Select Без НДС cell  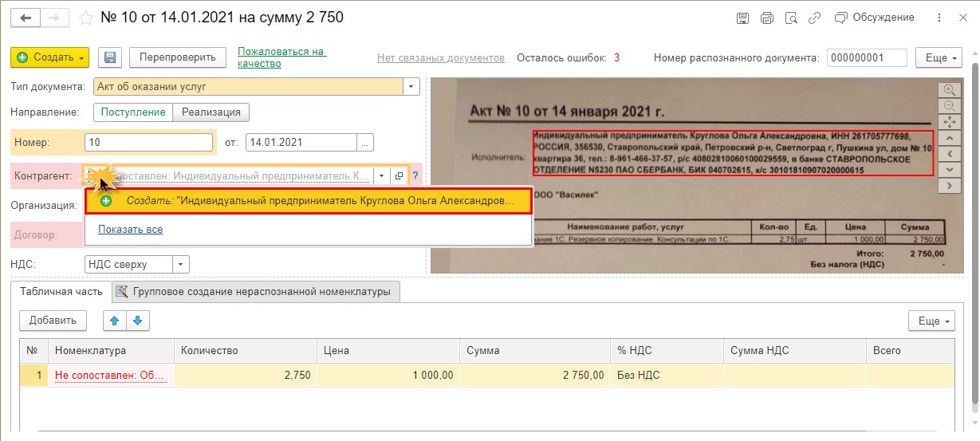click(x=667, y=375)
